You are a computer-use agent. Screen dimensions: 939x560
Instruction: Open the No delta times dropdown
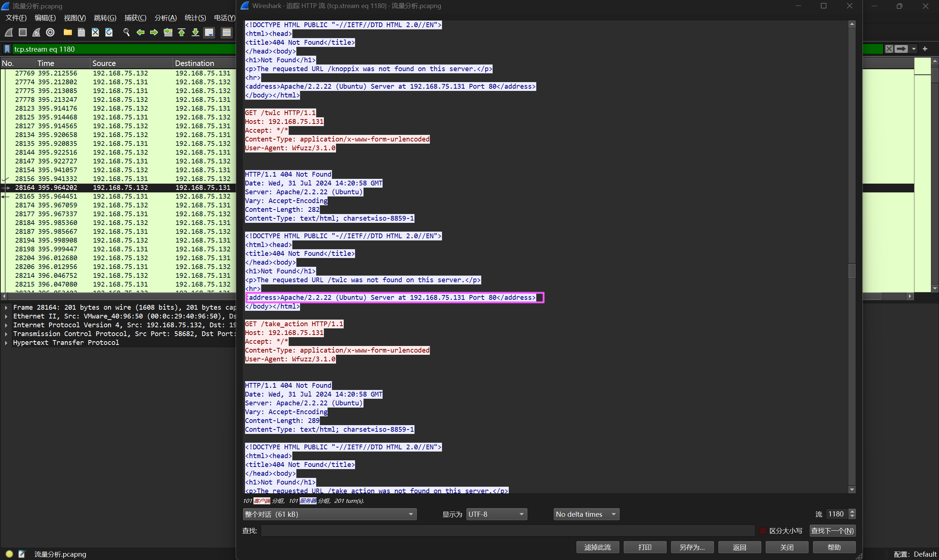tap(586, 514)
